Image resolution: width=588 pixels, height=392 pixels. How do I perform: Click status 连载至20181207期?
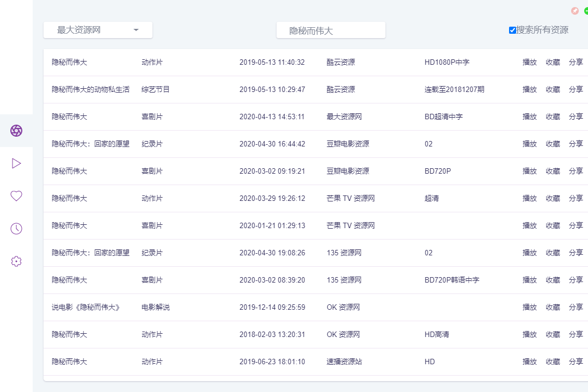coord(454,89)
